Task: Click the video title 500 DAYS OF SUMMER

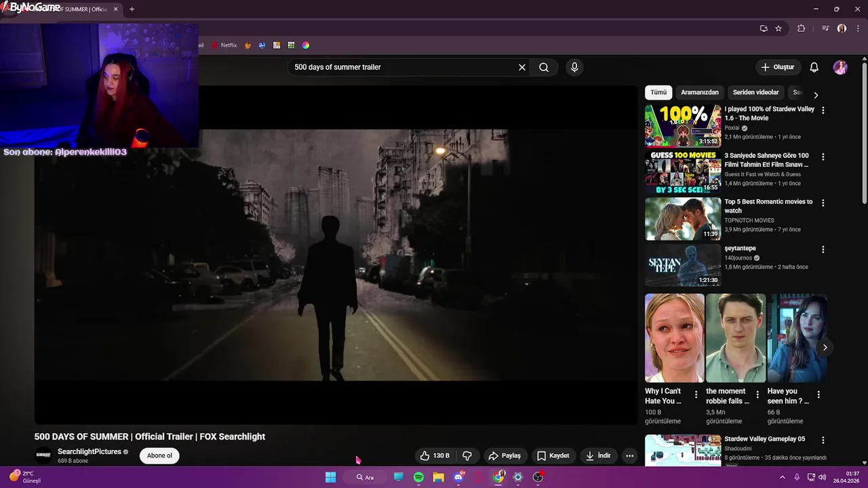Action: (x=150, y=436)
